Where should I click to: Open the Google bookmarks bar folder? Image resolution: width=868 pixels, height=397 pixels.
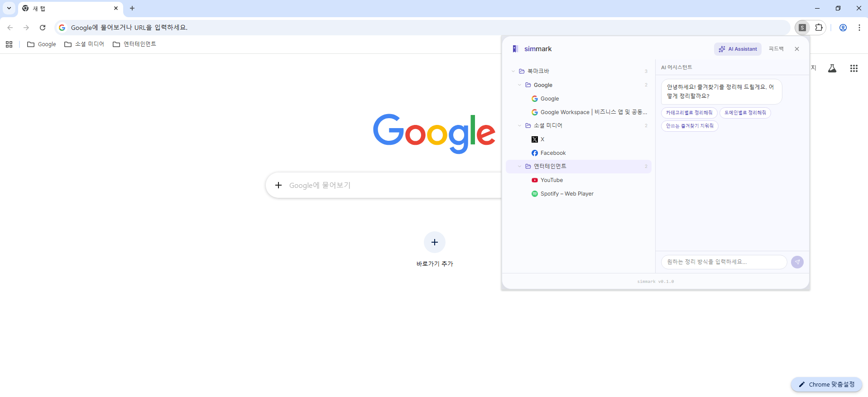click(x=42, y=44)
